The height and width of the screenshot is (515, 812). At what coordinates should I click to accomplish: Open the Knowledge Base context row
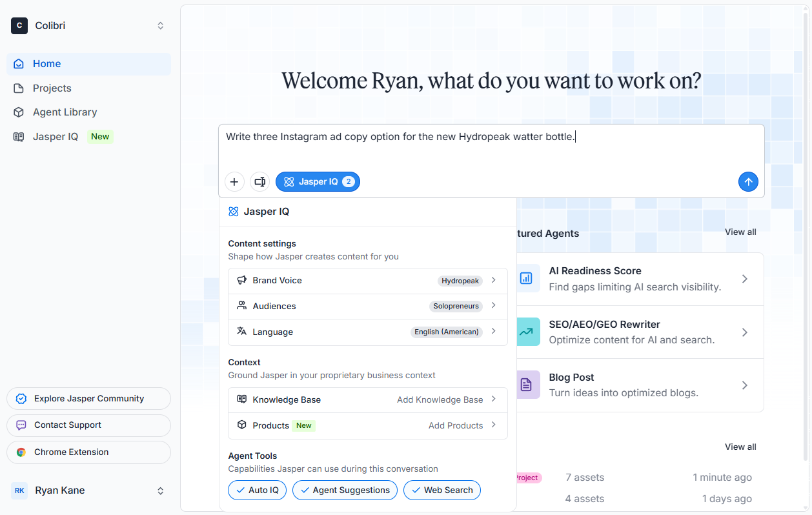click(368, 400)
